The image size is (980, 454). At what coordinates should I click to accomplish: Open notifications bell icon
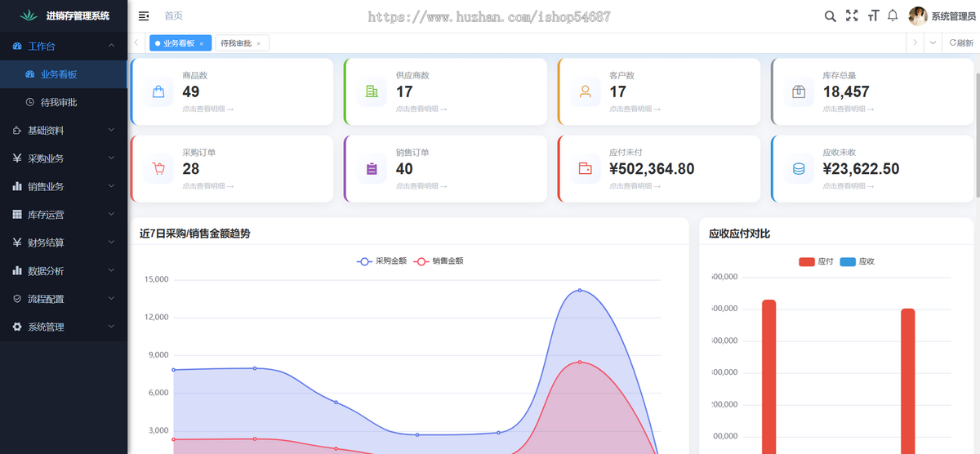click(x=893, y=16)
